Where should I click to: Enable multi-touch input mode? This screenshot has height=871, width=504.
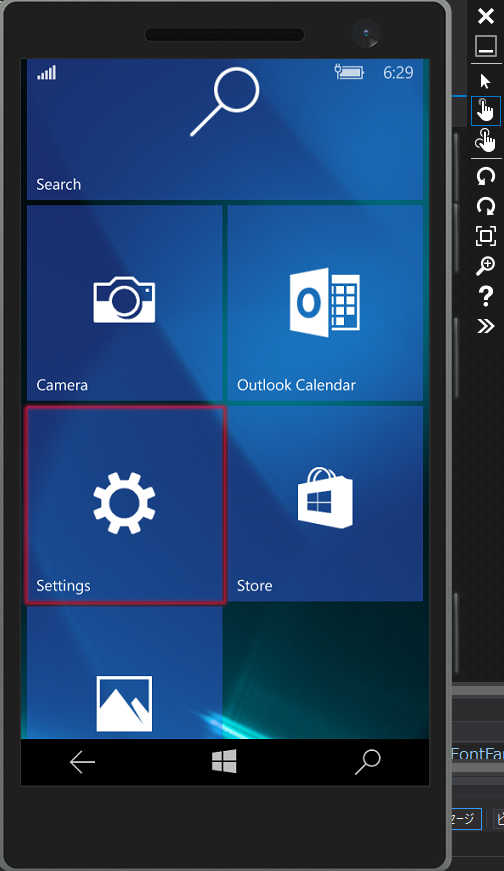(486, 140)
